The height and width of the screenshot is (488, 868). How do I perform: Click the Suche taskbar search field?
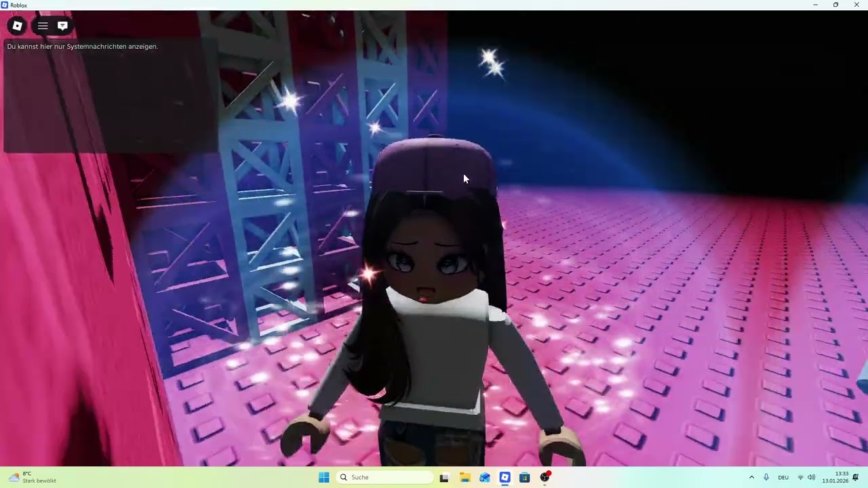tap(384, 477)
